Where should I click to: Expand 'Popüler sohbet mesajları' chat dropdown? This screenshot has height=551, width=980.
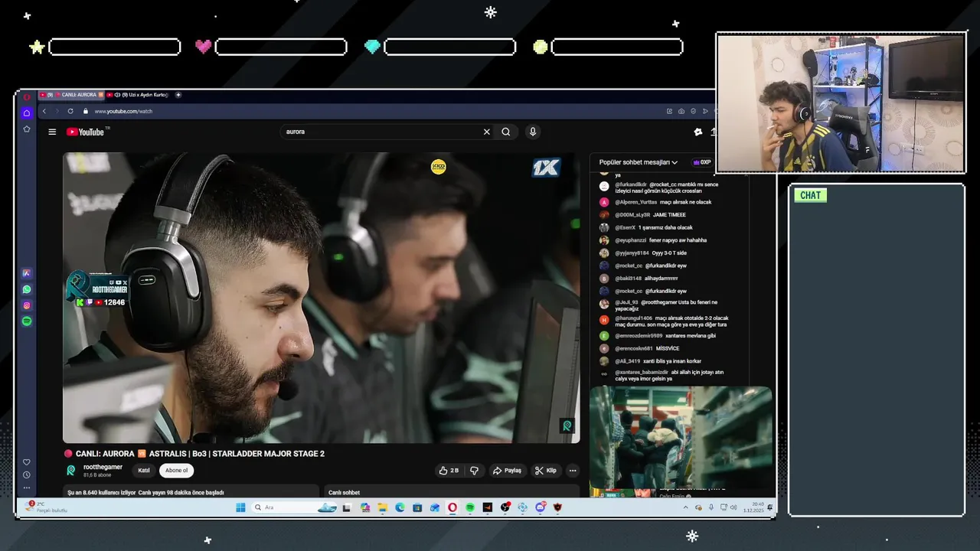(639, 162)
